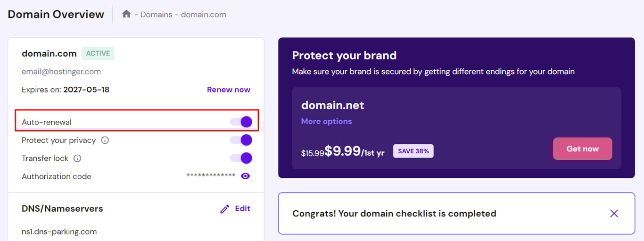Select the domain.com breadcrumb item
644x241 pixels.
[204, 15]
